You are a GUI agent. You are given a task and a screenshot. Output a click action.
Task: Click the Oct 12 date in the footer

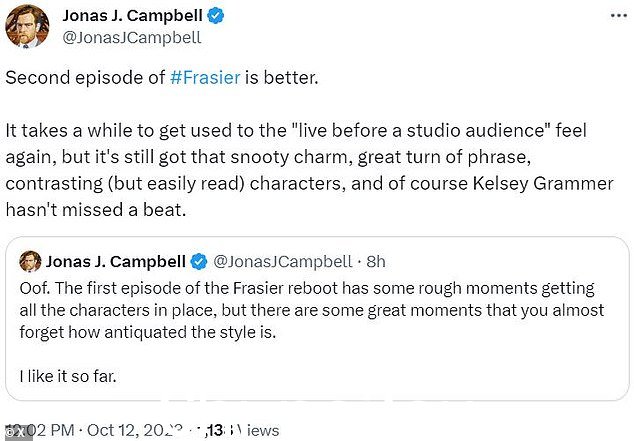coord(133,430)
